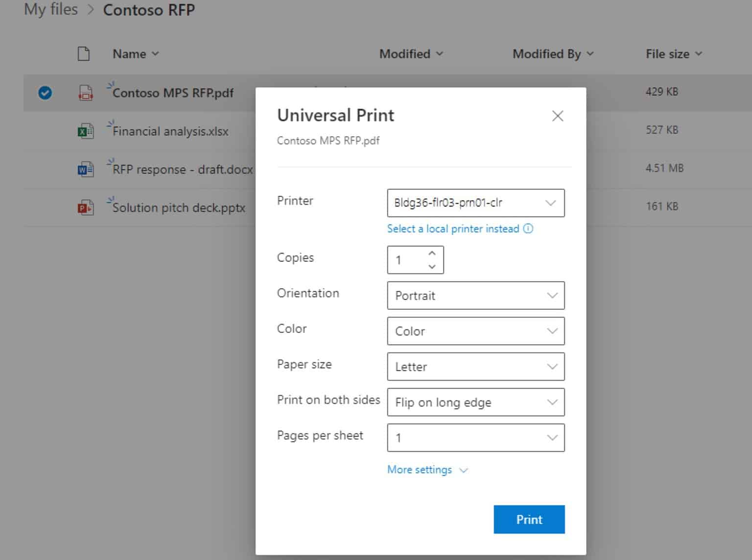Open the Modified column sort menu
The height and width of the screenshot is (560, 752).
(411, 54)
